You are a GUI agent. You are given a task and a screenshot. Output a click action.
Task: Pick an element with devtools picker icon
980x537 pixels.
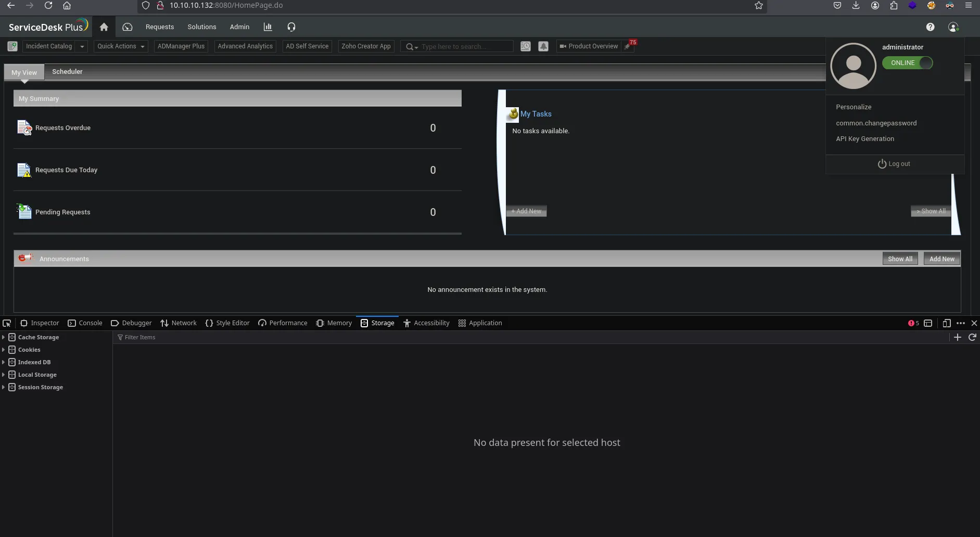point(7,323)
